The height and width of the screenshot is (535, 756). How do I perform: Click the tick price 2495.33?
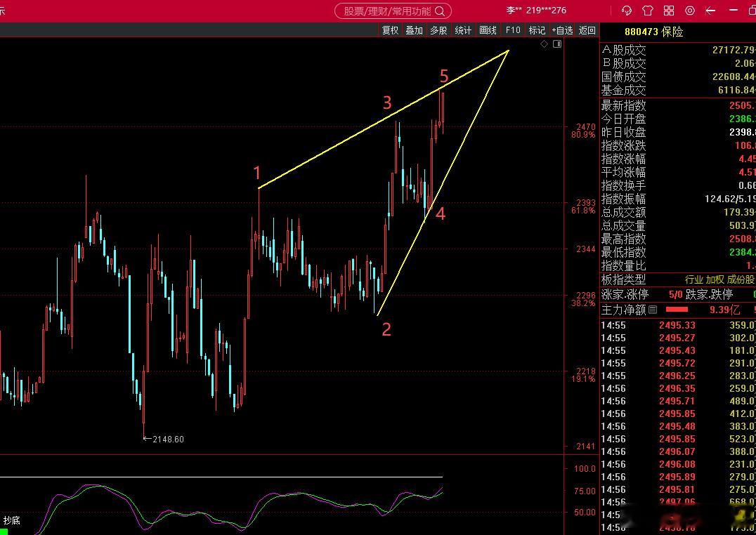(x=677, y=325)
